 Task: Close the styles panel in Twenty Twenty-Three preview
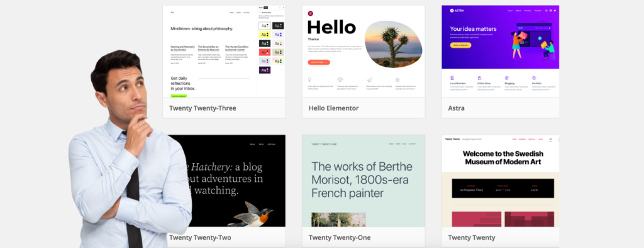pyautogui.click(x=283, y=8)
